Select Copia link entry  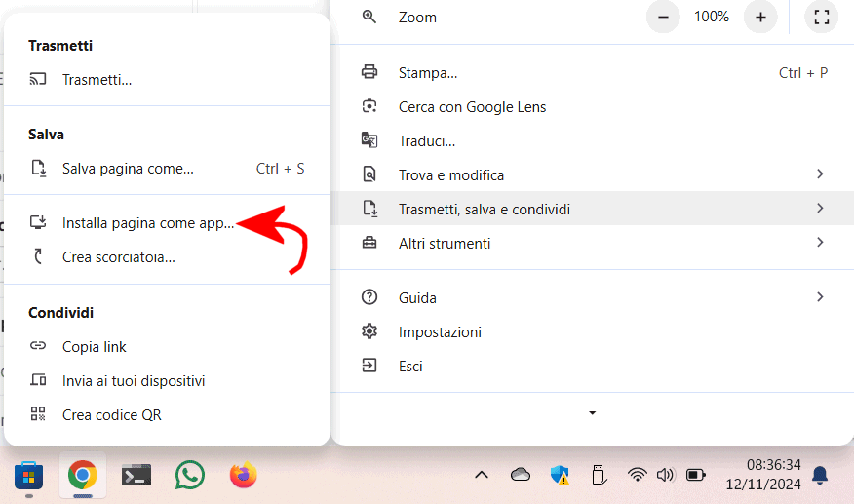coord(168,346)
